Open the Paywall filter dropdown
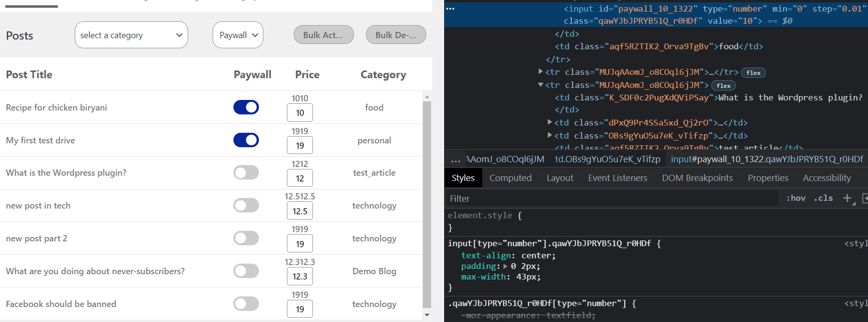The height and width of the screenshot is (322, 868). tap(238, 35)
